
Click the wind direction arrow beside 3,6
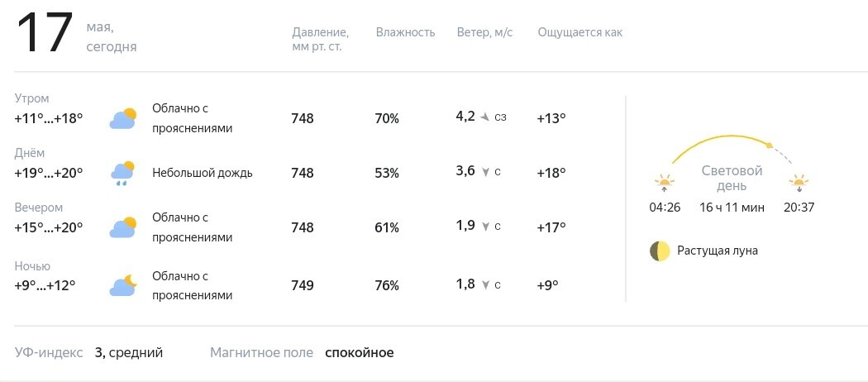485,172
